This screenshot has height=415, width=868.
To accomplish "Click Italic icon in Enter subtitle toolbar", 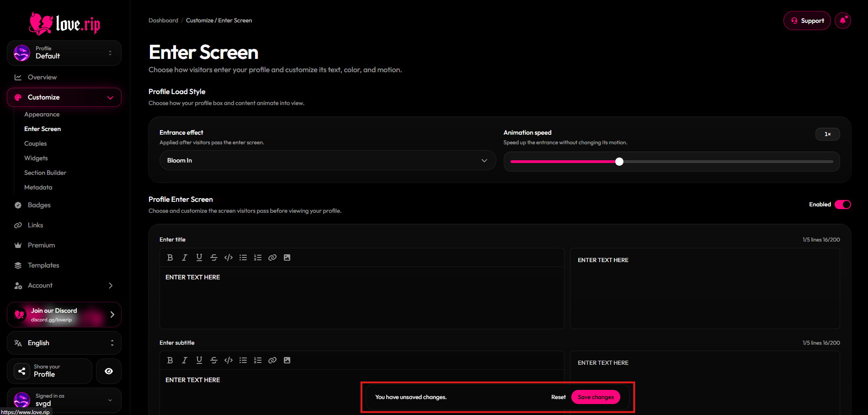I will (185, 360).
